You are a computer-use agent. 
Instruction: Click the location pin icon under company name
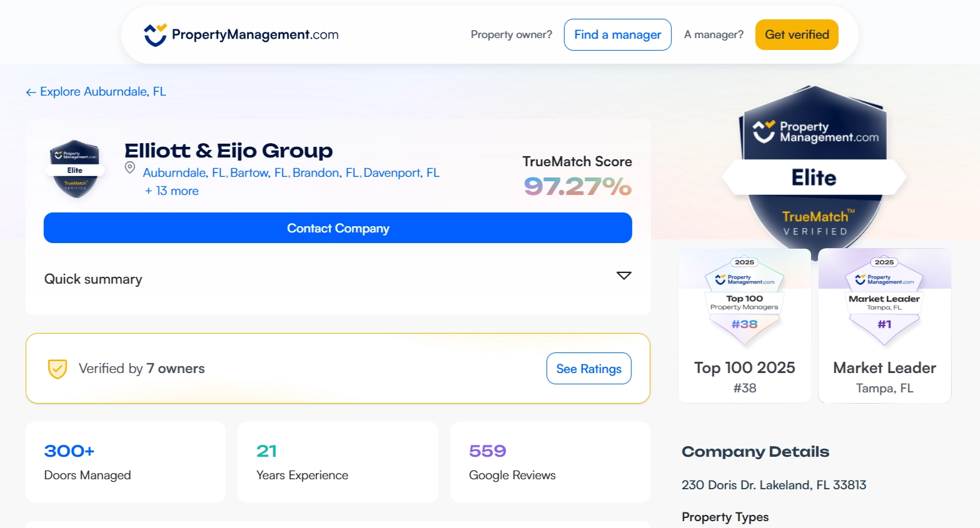coord(130,167)
